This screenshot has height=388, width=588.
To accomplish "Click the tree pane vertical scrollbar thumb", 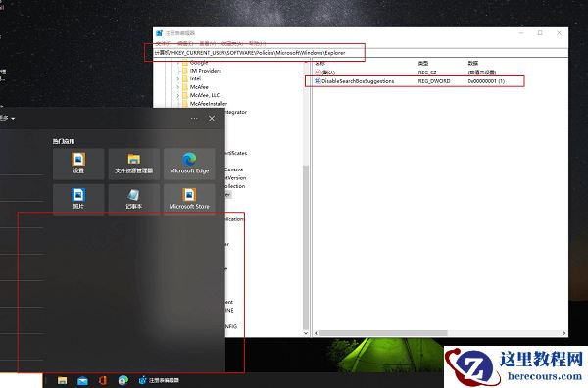I will pos(306,248).
